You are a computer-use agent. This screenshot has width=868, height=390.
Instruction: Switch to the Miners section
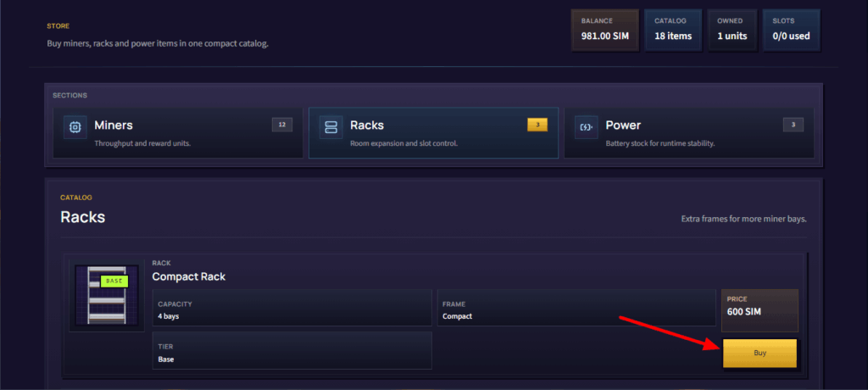[x=178, y=133]
